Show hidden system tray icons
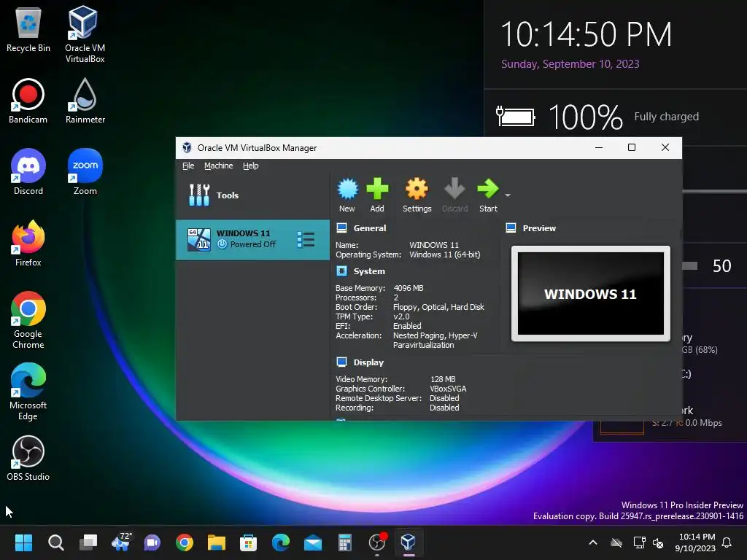Screen dimensions: 747x560 click(x=593, y=542)
